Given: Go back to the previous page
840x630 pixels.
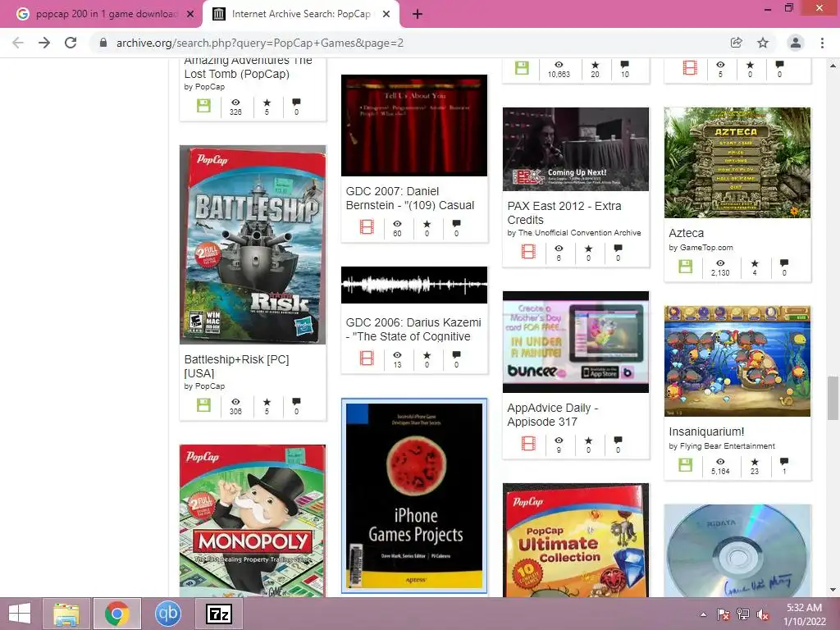Looking at the screenshot, I should (18, 43).
